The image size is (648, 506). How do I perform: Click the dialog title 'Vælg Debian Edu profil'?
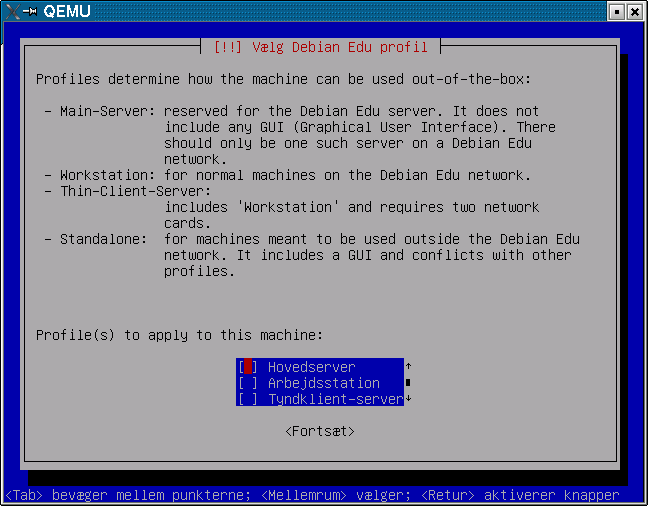[340, 47]
